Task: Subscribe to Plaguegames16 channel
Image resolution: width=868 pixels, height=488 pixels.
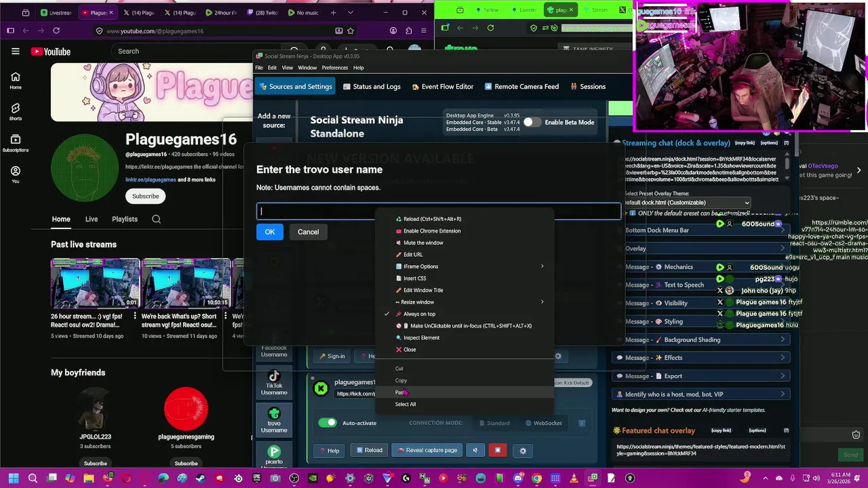Action: click(x=146, y=196)
